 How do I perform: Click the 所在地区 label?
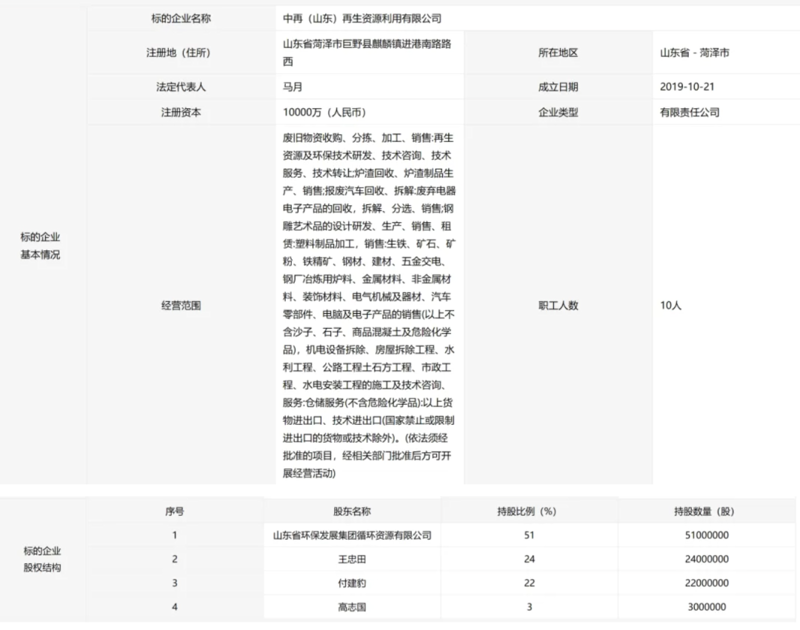558,53
